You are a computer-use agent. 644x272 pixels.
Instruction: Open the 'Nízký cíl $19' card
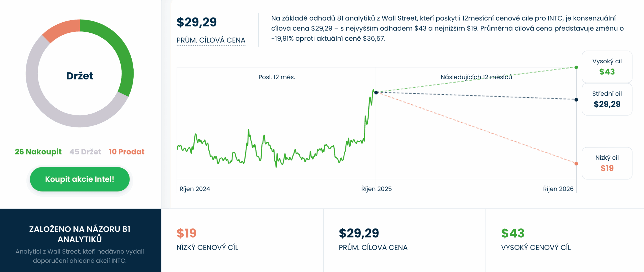(607, 163)
